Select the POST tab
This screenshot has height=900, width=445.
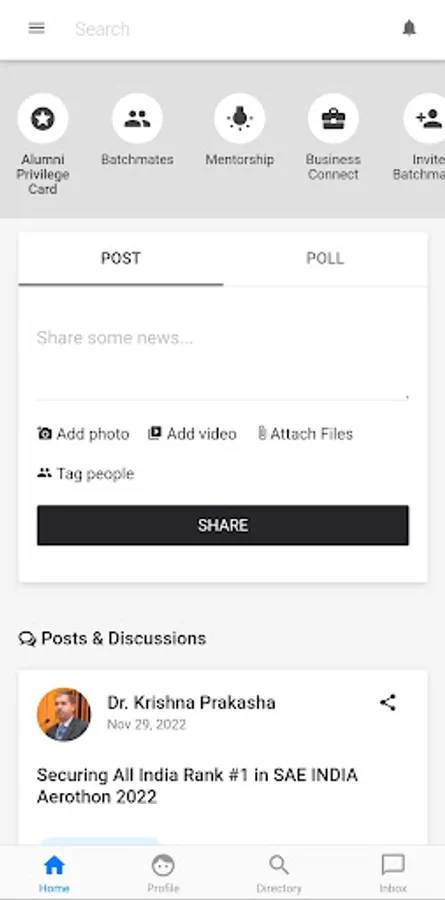[x=121, y=258]
